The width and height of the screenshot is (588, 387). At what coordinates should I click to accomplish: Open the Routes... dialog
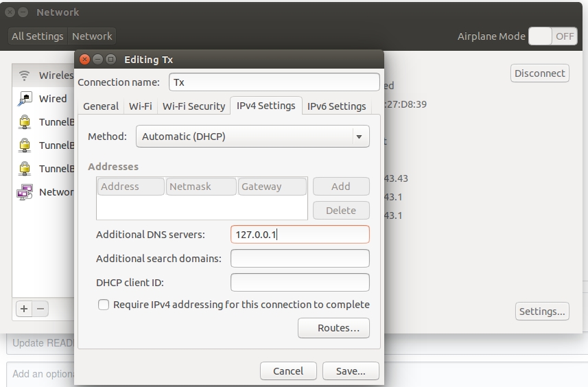(333, 328)
